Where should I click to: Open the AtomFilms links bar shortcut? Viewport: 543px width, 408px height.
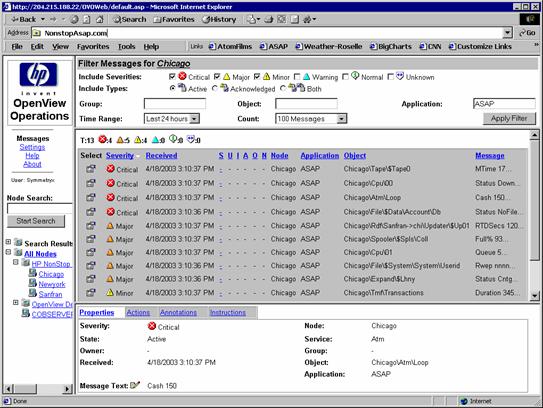[x=230, y=46]
